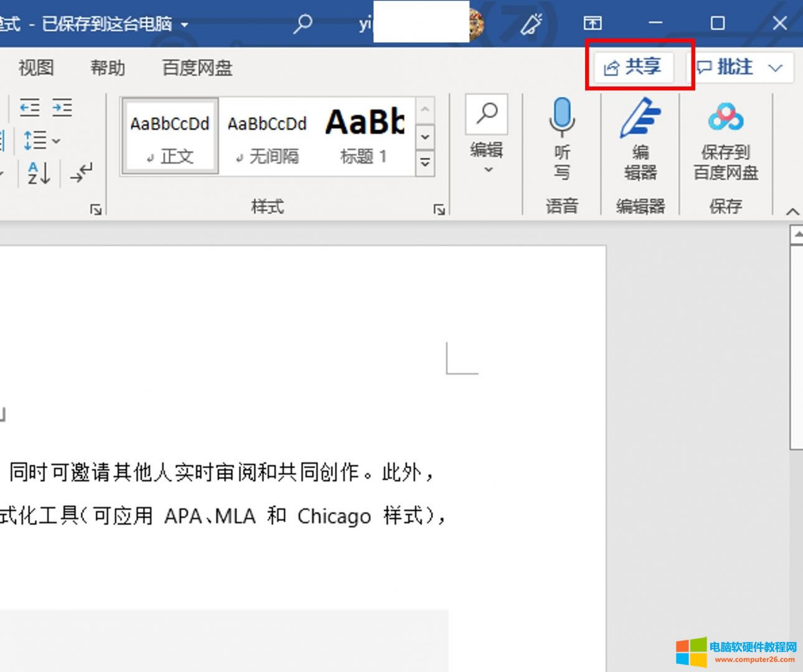Click the Dictate microphone icon
Image resolution: width=803 pixels, height=672 pixels.
pos(561,118)
